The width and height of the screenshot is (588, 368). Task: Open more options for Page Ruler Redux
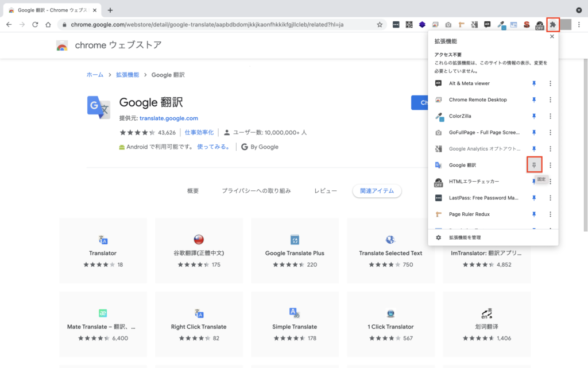pyautogui.click(x=550, y=214)
